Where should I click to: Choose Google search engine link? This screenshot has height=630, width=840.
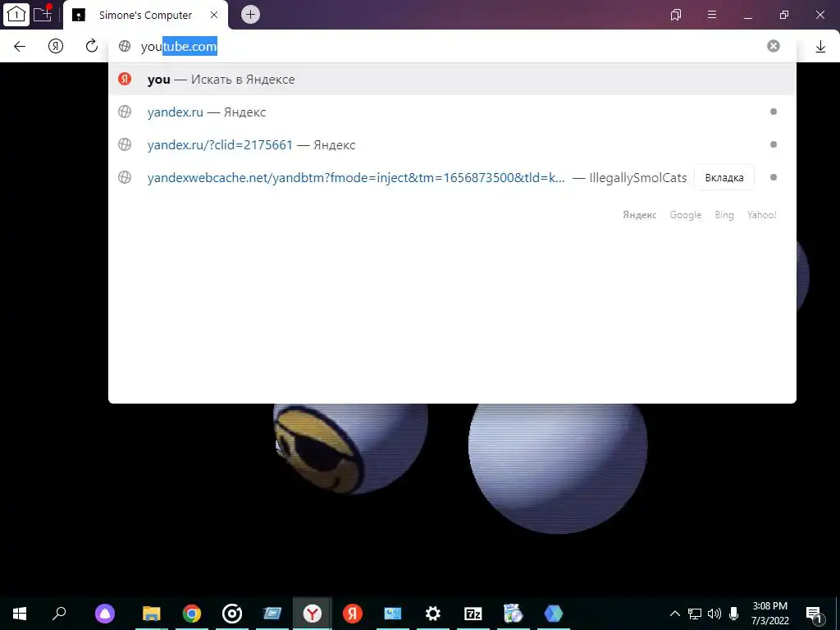coord(685,215)
